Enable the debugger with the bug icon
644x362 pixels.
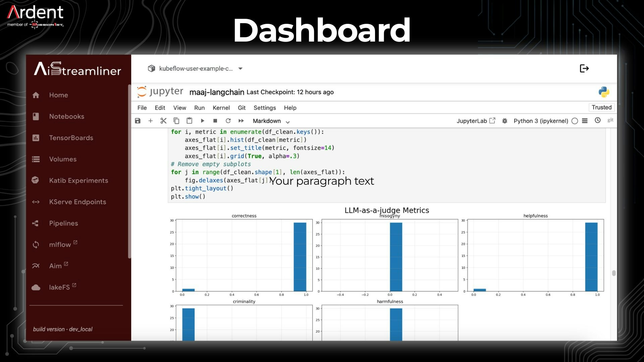point(504,121)
